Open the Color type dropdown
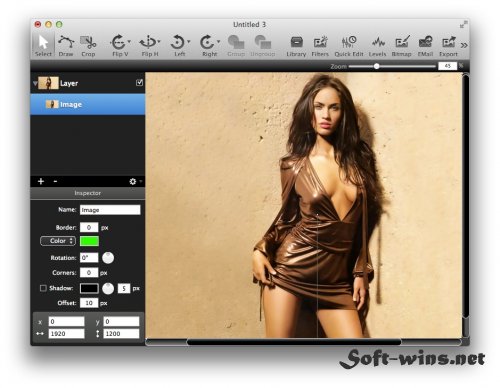 coord(58,241)
